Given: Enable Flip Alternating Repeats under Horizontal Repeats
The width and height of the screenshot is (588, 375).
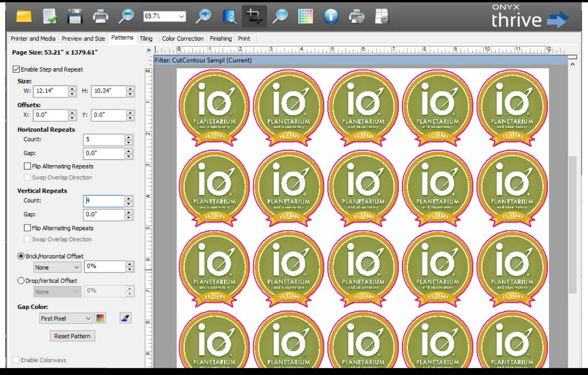Looking at the screenshot, I should (27, 166).
